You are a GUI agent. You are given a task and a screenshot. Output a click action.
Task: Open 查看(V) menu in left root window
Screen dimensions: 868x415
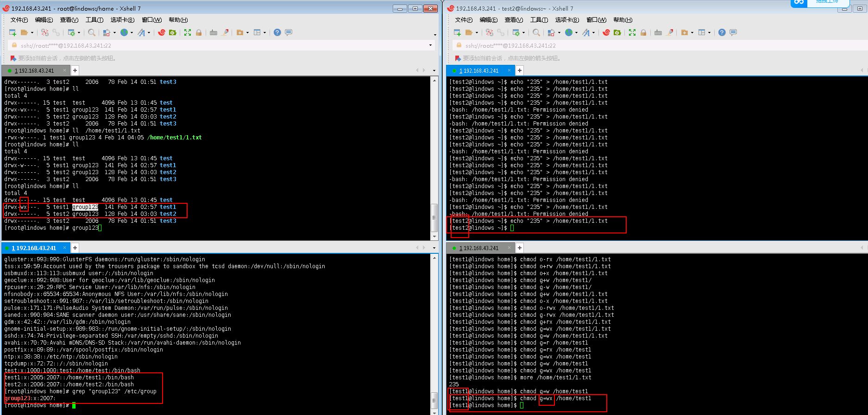[x=69, y=20]
